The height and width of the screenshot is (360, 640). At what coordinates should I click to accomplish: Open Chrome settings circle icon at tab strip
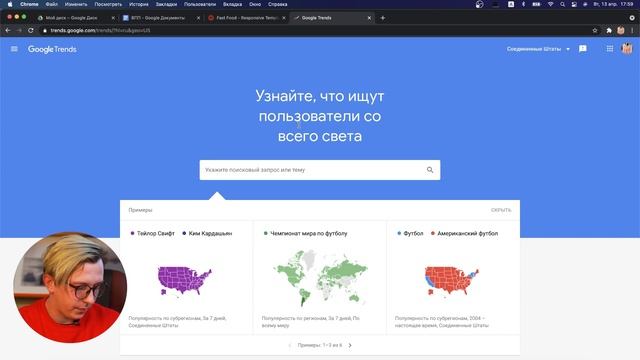click(632, 18)
